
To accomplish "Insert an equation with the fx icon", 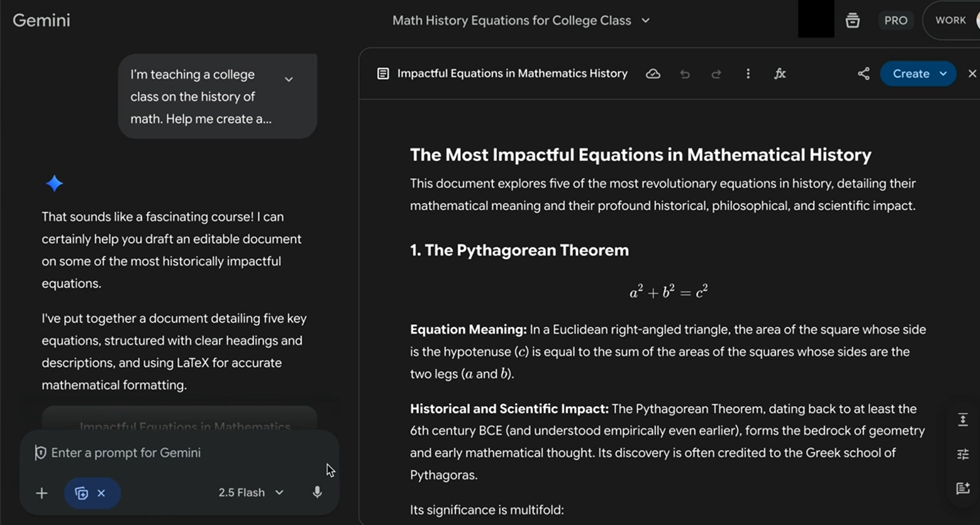I will point(780,74).
